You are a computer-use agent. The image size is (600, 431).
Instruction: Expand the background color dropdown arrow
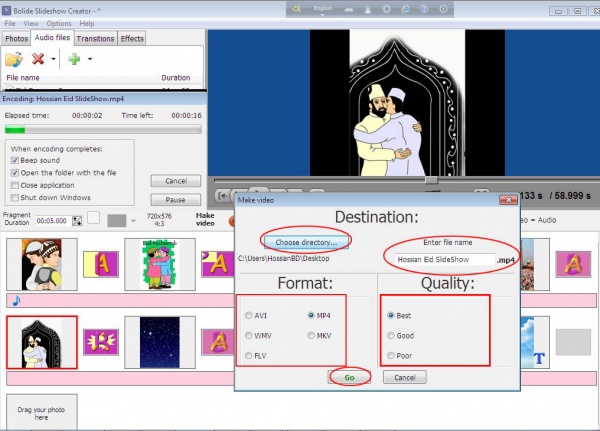coord(133,221)
